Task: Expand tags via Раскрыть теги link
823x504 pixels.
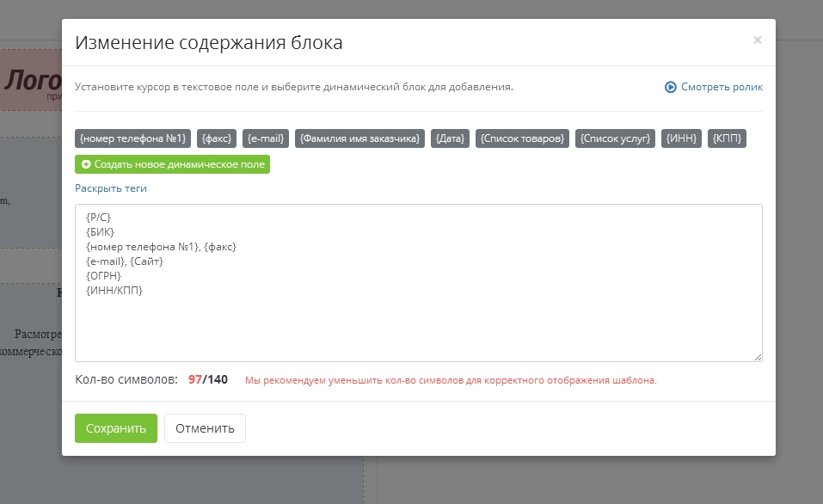Action: (x=111, y=188)
